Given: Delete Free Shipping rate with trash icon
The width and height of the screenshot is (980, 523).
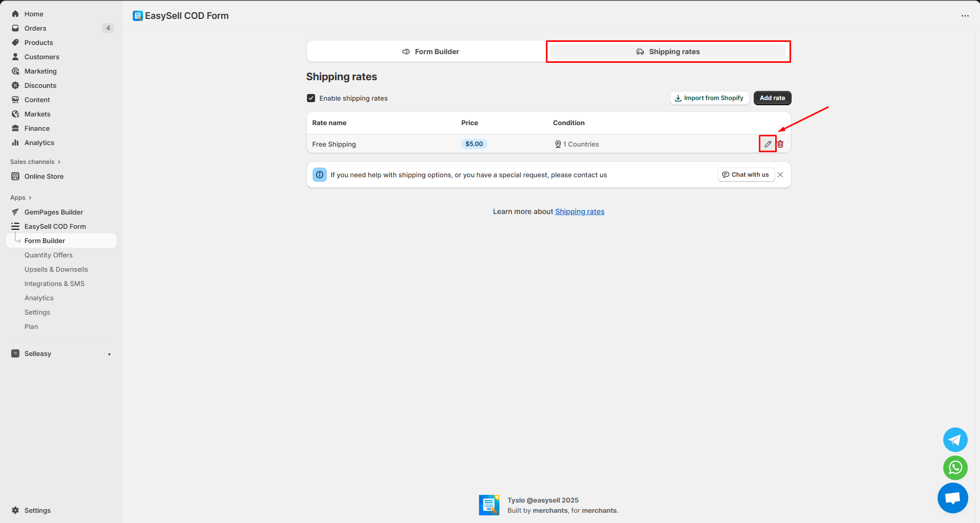Looking at the screenshot, I should click(780, 144).
